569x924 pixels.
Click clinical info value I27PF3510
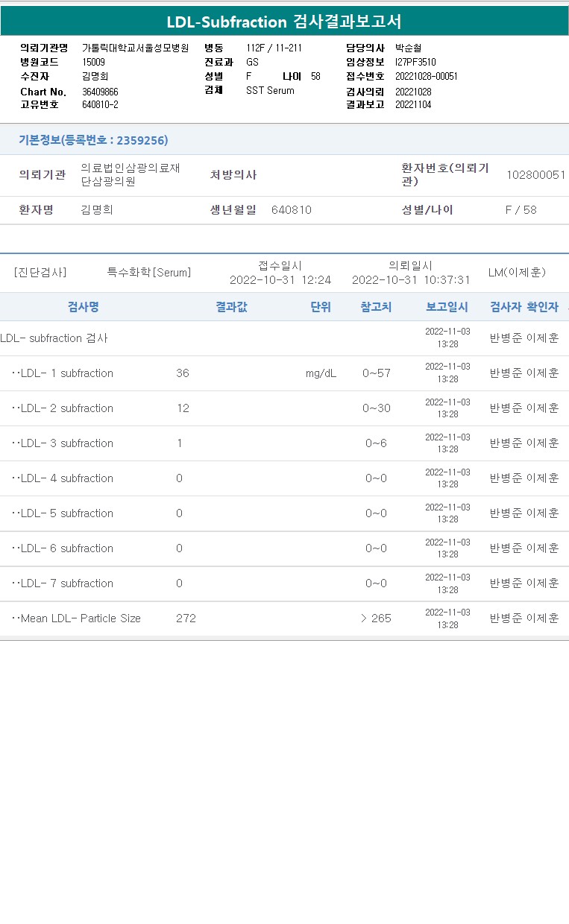tap(415, 62)
